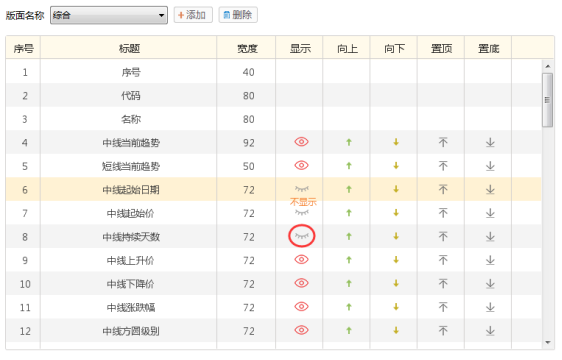Toggle visibility eye for 中线当前趋势

click(x=301, y=142)
